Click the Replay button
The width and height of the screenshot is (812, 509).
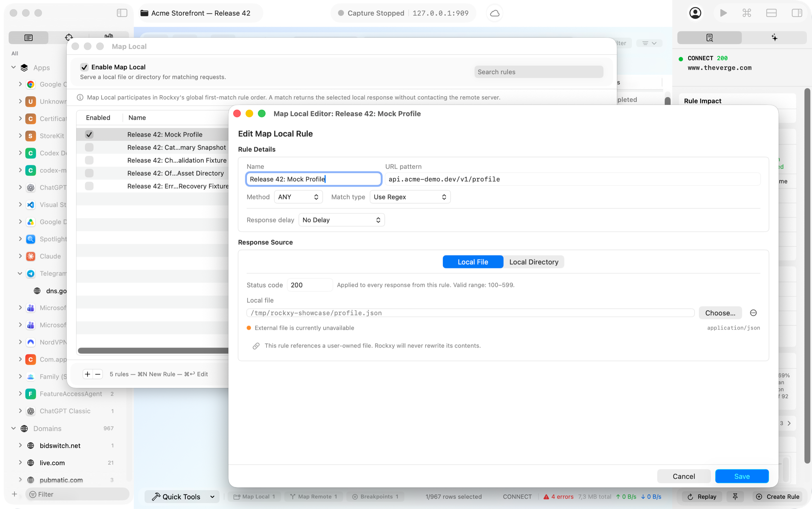702,497
